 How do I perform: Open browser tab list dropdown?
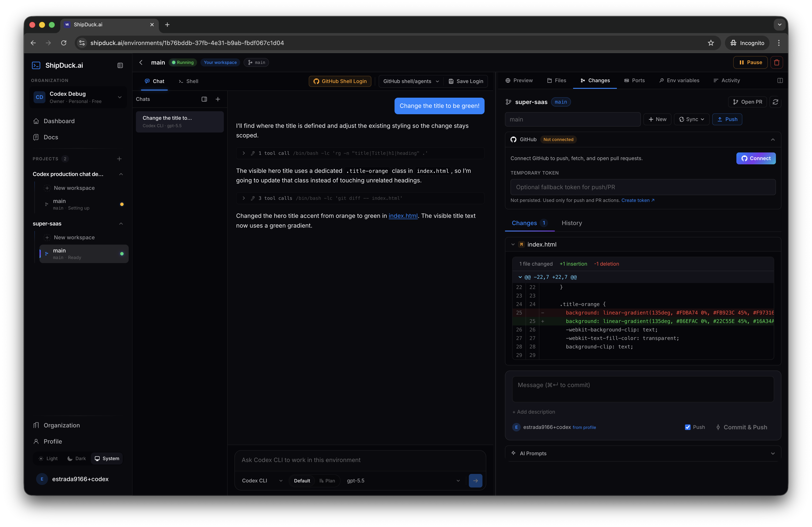779,25
